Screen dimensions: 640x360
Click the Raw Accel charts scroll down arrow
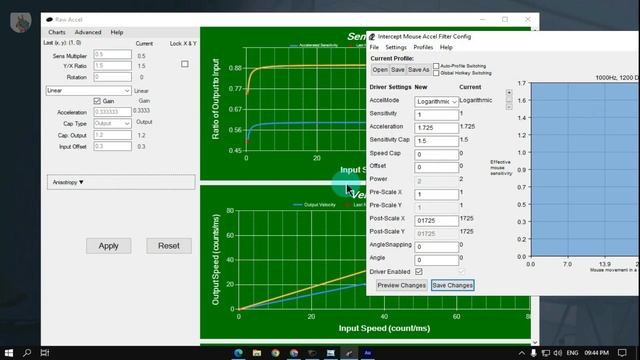(x=535, y=342)
